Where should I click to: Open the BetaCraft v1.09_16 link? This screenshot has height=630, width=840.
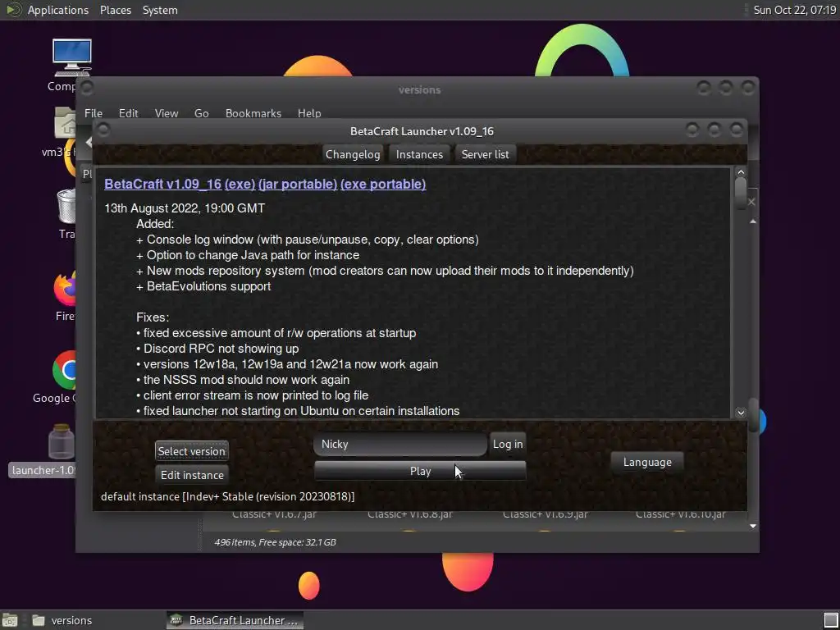pos(163,184)
